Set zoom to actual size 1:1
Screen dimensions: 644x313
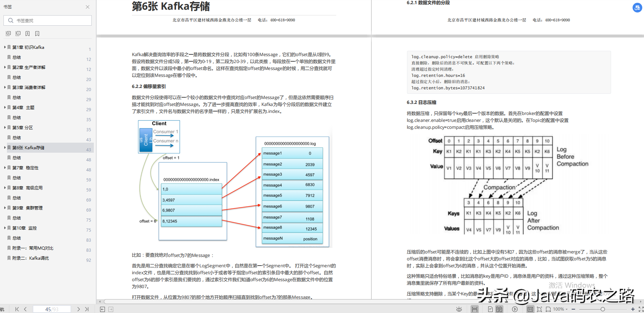[530, 309]
